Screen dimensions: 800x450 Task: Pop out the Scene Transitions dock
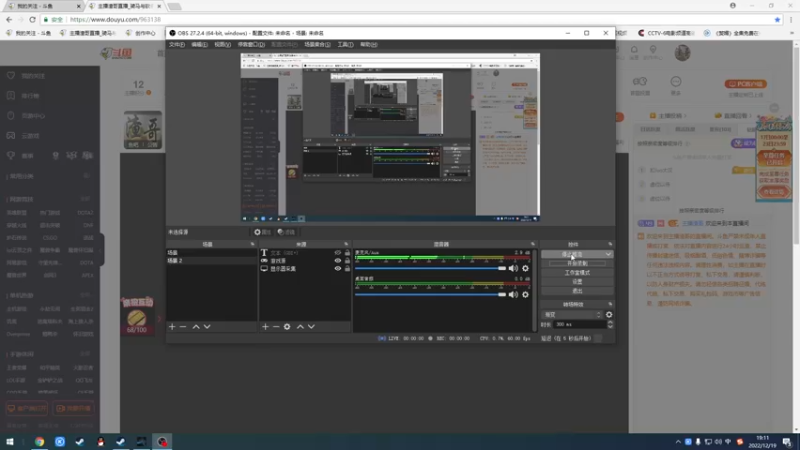coord(610,305)
